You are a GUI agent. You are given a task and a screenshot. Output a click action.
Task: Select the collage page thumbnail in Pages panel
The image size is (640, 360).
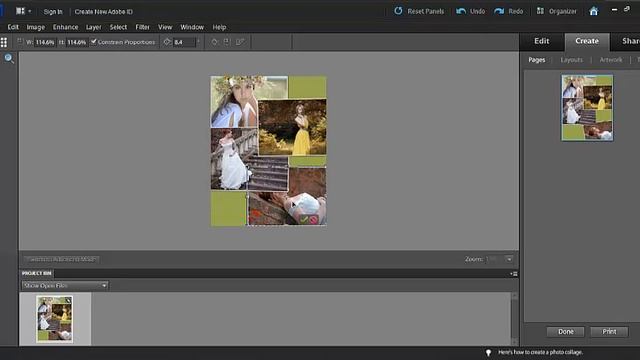point(587,108)
